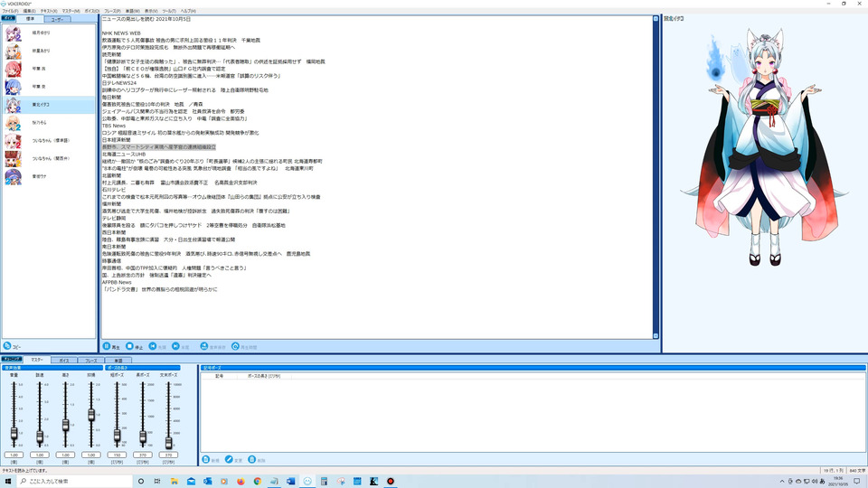
Task: Click the 先頭 jump-to-start icon
Action: coord(153,346)
